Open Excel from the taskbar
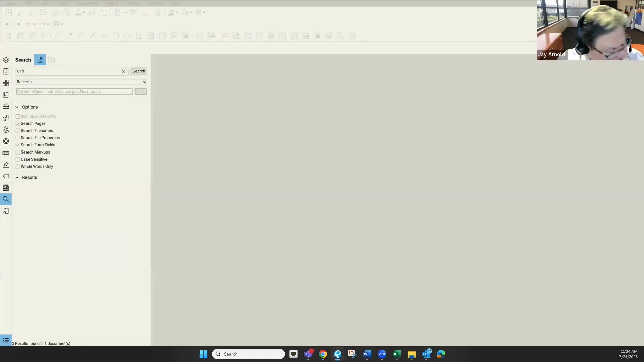The width and height of the screenshot is (644, 362). pyautogui.click(x=397, y=354)
